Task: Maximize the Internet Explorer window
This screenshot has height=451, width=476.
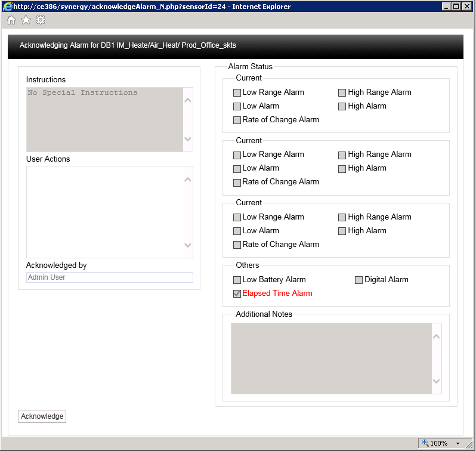Action: 456,7
